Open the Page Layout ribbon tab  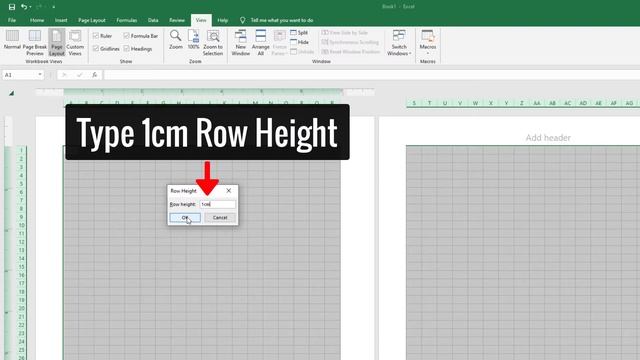pyautogui.click(x=92, y=20)
